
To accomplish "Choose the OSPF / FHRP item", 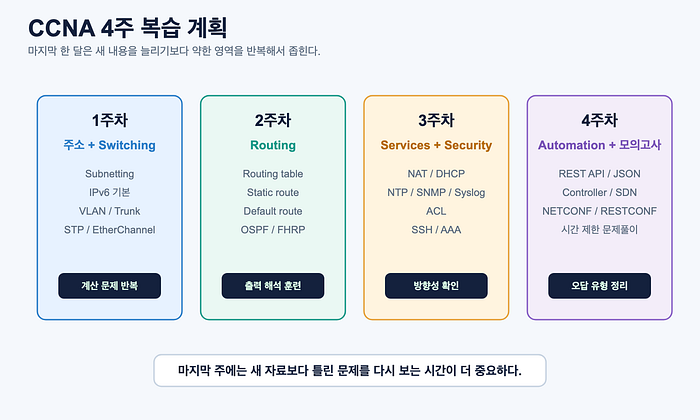I will pos(273,230).
